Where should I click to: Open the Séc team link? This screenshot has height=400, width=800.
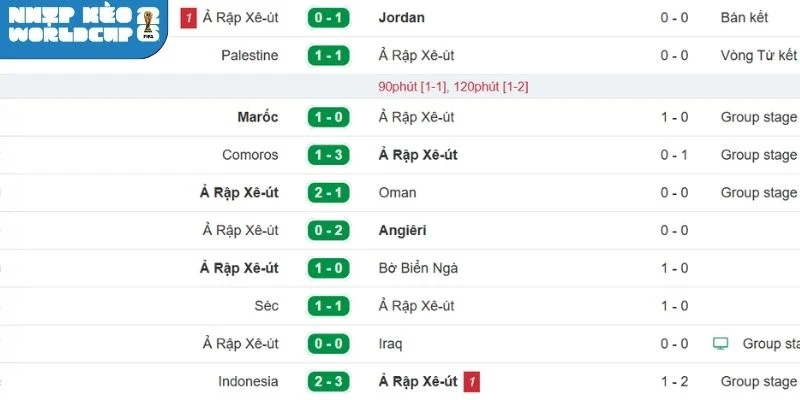266,305
